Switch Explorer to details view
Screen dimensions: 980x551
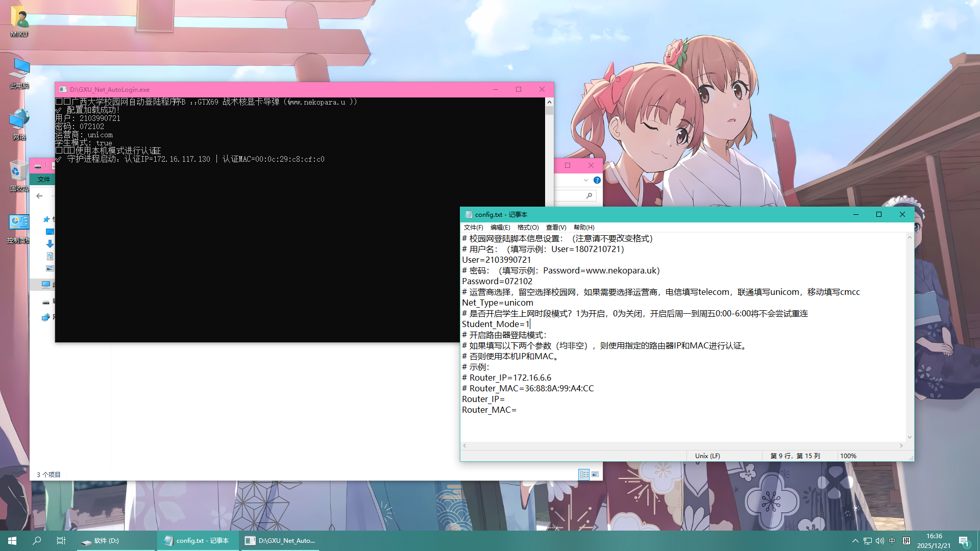coord(584,474)
